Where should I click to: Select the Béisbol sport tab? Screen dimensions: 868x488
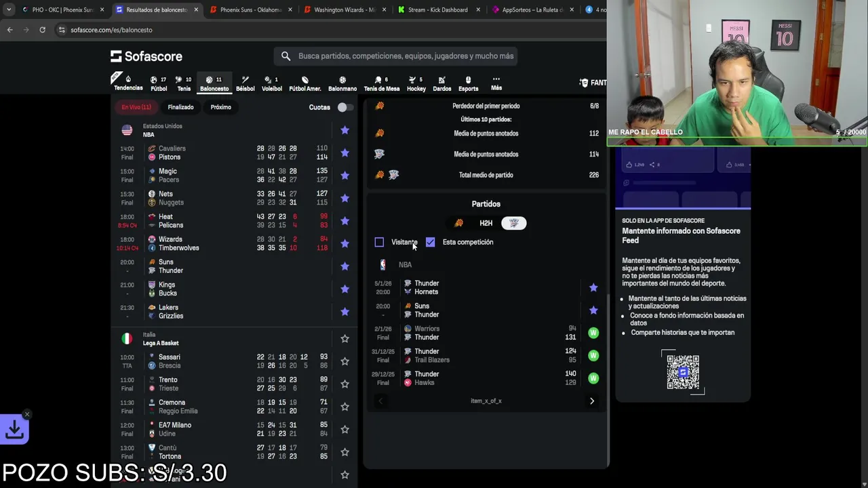[x=245, y=83]
